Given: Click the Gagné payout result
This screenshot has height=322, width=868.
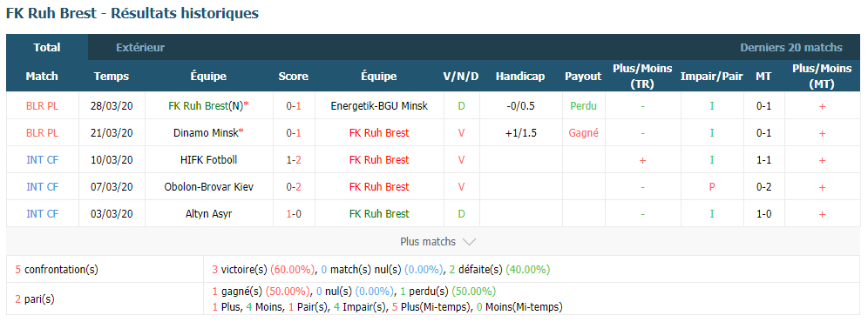Looking at the screenshot, I should pyautogui.click(x=583, y=133).
